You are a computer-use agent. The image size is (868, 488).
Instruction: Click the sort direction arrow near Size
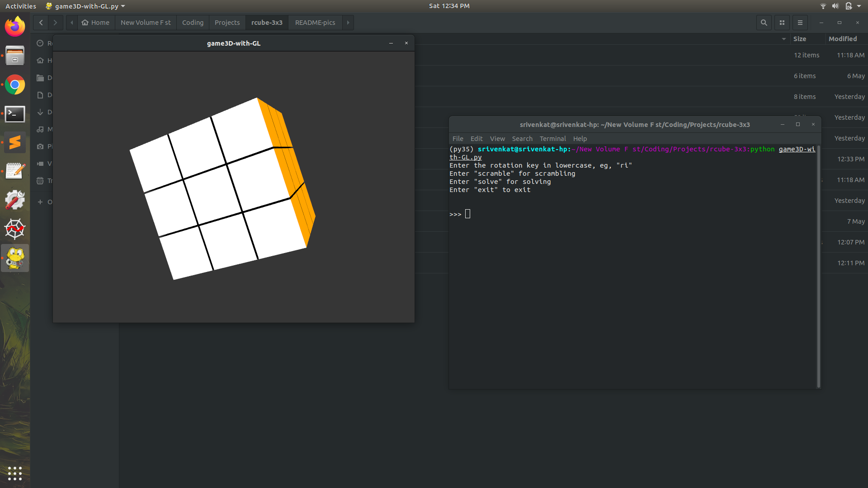pyautogui.click(x=783, y=39)
